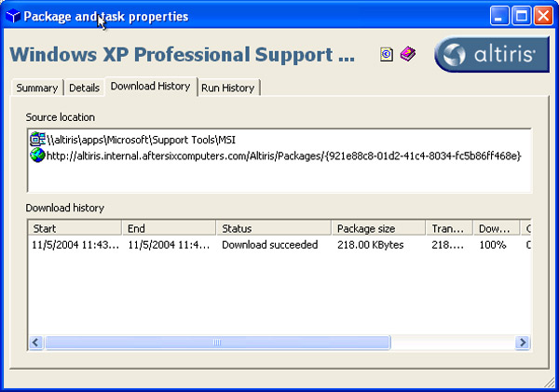Click the network share icon for MSI path
Screen dimensions: 559x392
[37, 140]
